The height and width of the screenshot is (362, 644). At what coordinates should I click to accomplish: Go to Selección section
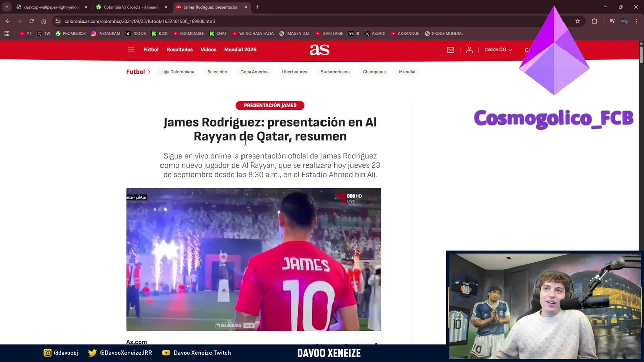click(217, 72)
